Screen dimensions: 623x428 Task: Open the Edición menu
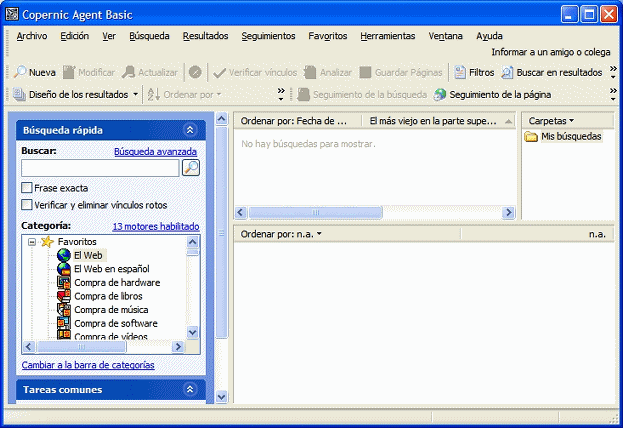click(x=75, y=36)
